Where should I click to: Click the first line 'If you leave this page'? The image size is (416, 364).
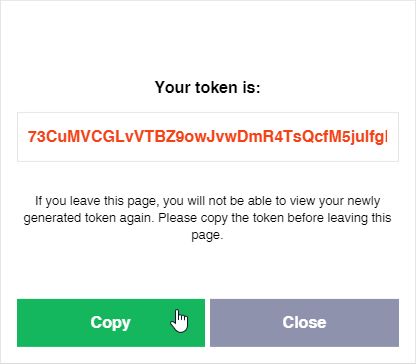point(207,201)
